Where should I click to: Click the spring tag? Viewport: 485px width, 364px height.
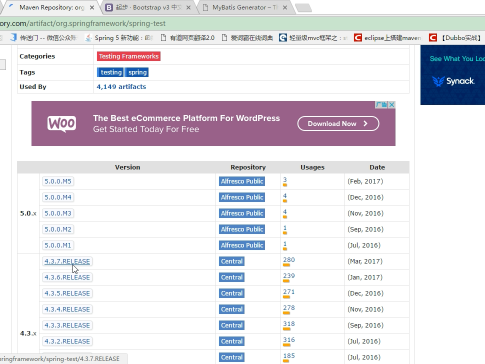click(137, 72)
